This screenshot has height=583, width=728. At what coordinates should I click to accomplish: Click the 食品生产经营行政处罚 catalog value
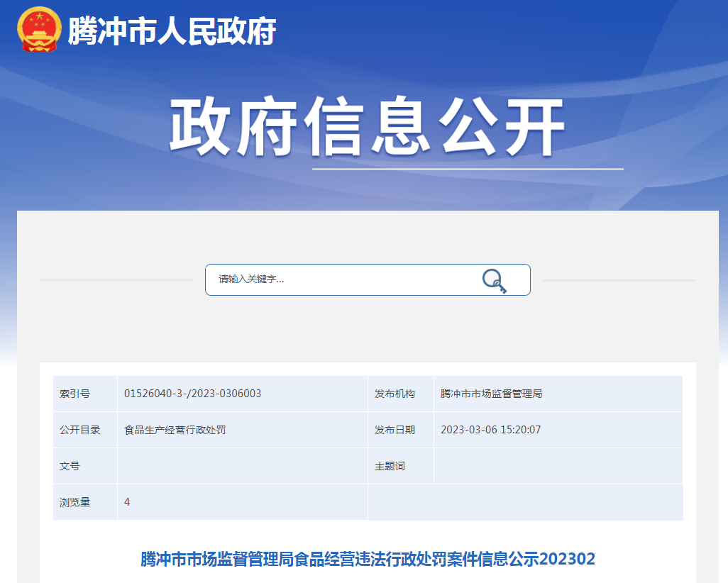click(x=175, y=430)
